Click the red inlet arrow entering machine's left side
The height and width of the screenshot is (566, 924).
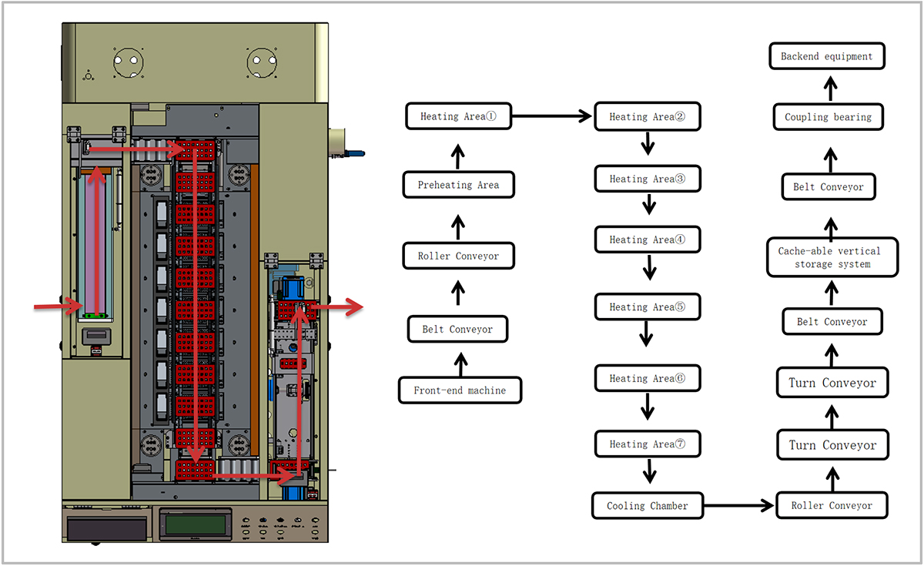(x=58, y=308)
